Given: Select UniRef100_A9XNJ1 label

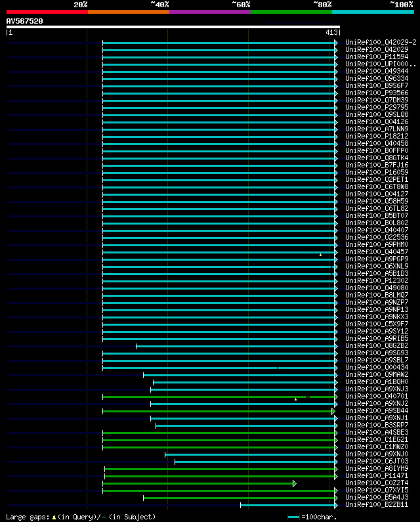Looking at the screenshot, I should point(377,418).
